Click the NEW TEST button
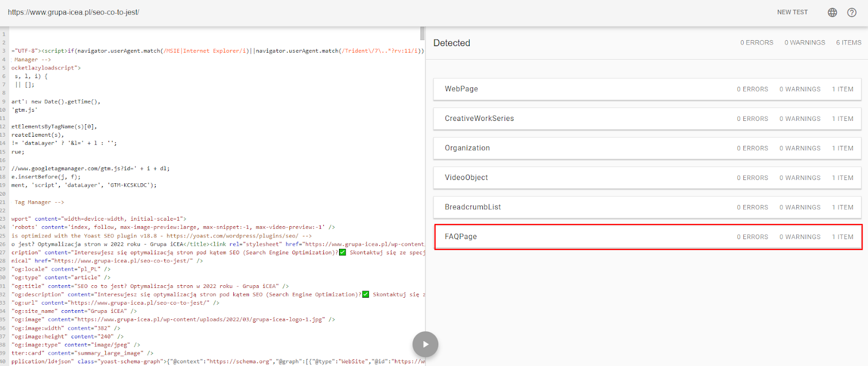This screenshot has height=366, width=868. [792, 12]
